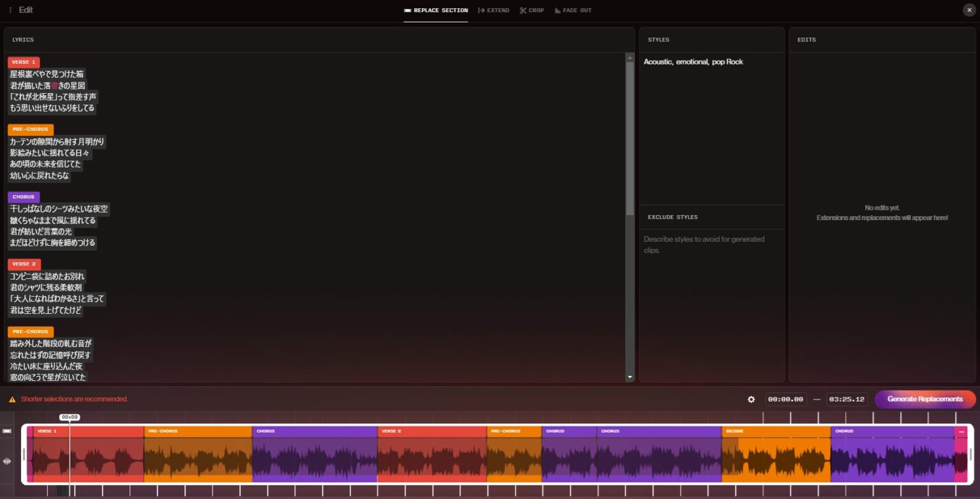This screenshot has width=980, height=499.
Task: Click the 00:09 playhead marker
Action: click(x=70, y=417)
